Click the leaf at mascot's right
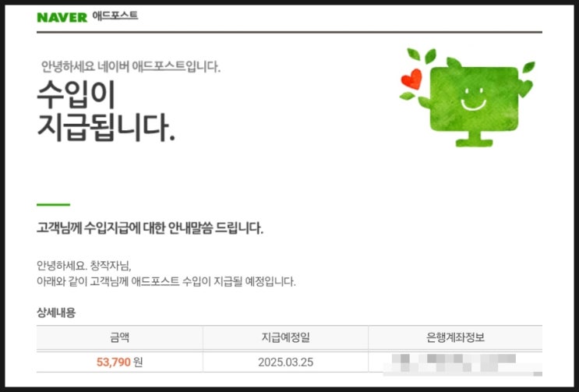The height and width of the screenshot is (392, 579). pos(529,67)
